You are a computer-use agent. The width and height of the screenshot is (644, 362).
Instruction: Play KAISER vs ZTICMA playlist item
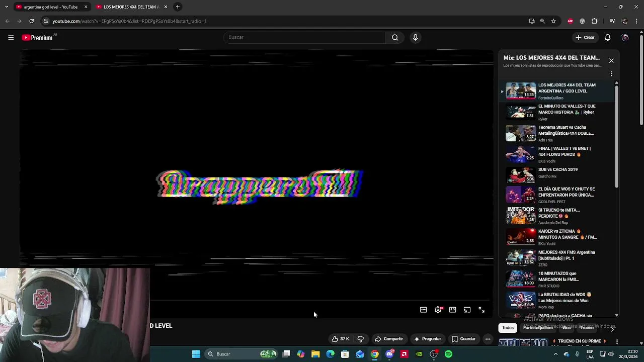coord(557,237)
